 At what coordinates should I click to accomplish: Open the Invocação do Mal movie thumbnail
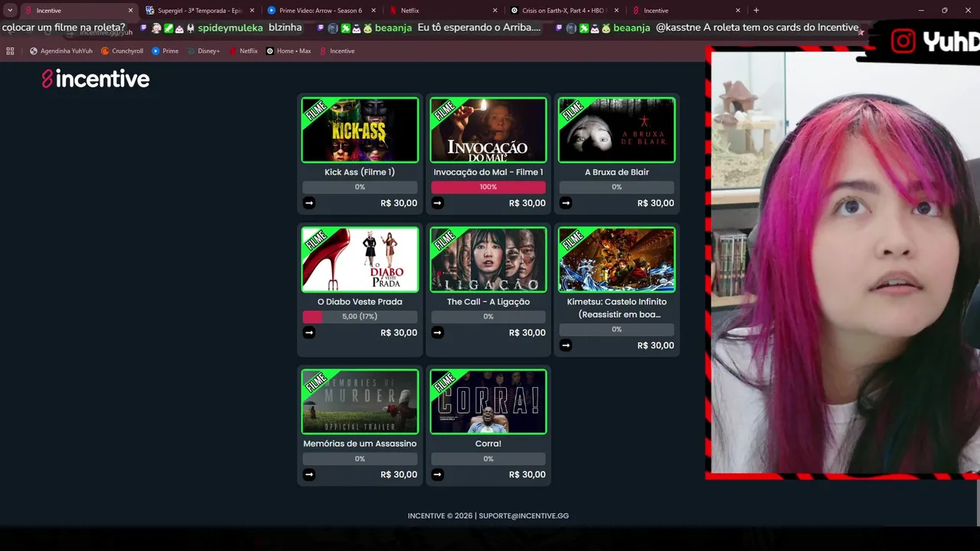click(488, 130)
